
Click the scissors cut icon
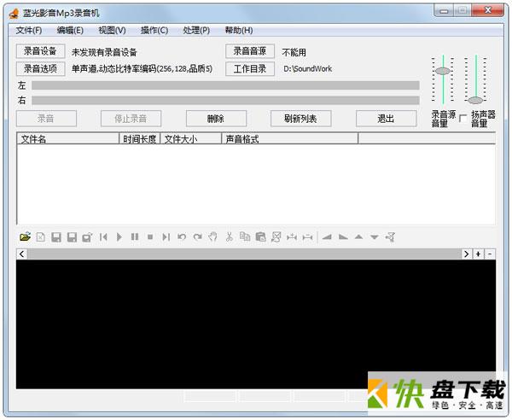(x=230, y=236)
